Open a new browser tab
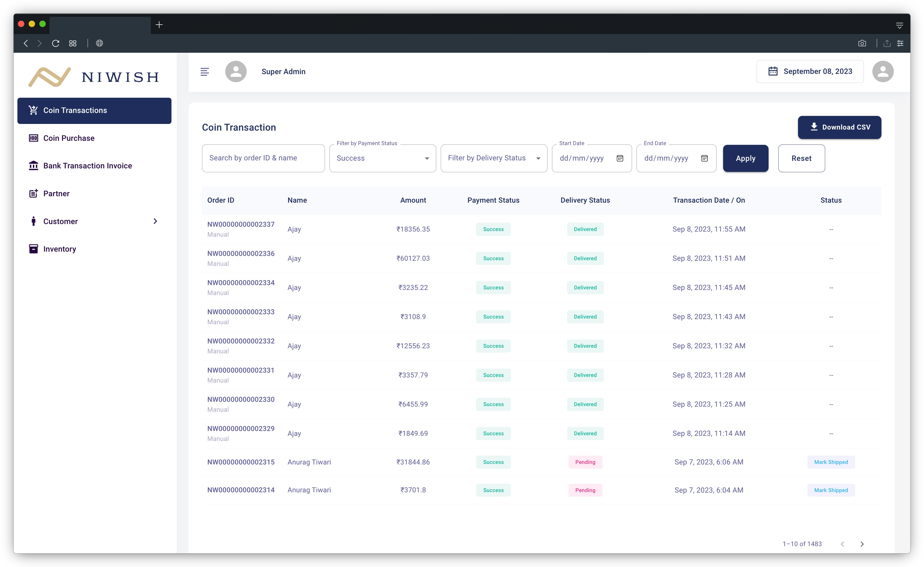 [159, 25]
